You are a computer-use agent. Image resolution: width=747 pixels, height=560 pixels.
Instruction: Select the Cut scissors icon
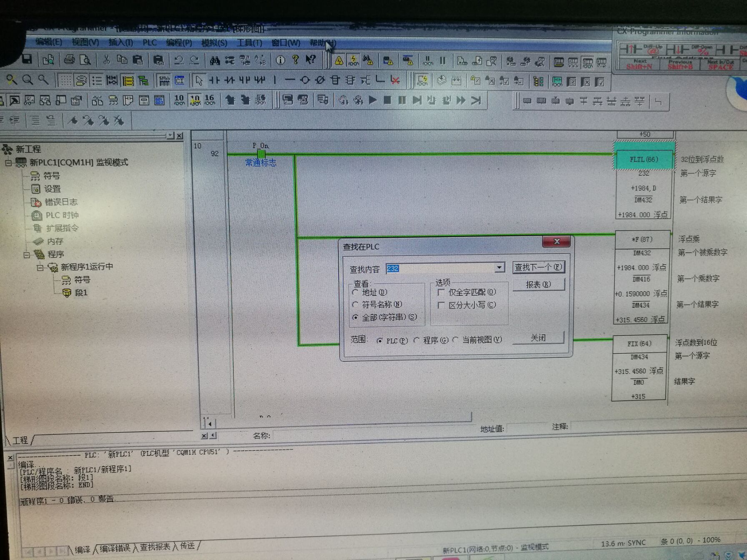(x=106, y=60)
